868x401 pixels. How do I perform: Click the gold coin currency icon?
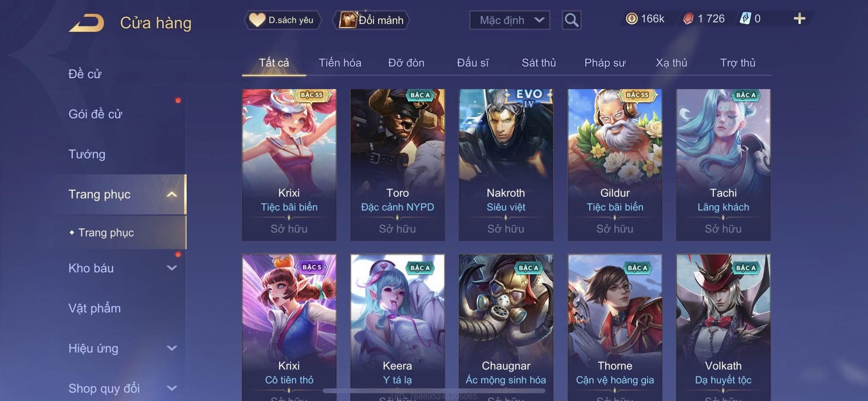(x=632, y=19)
